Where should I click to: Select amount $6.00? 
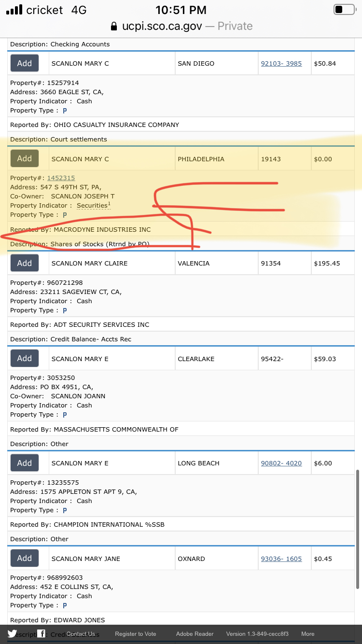323,463
